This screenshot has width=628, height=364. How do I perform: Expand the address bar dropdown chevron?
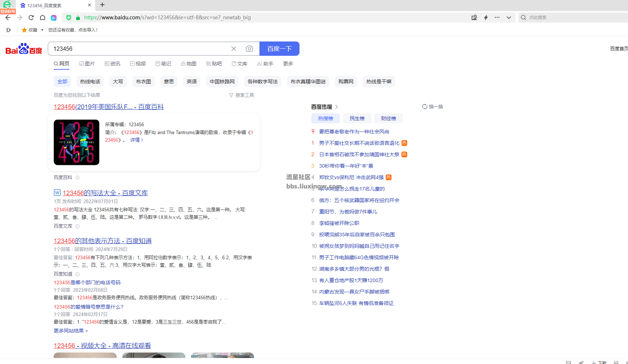(508, 18)
